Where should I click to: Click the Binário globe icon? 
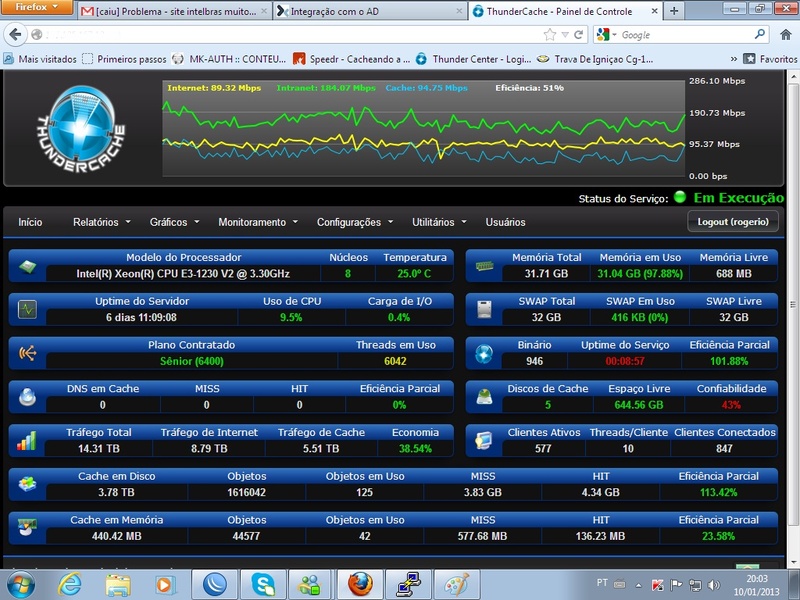click(x=484, y=353)
